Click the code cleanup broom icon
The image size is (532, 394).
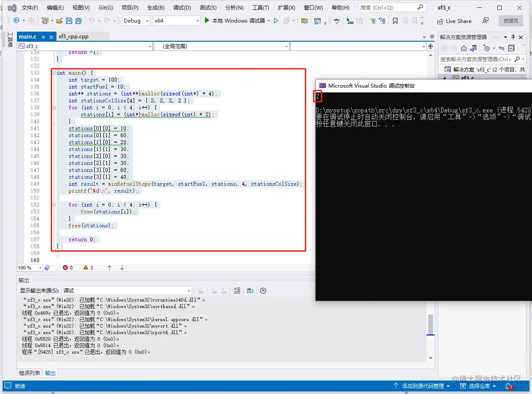(x=47, y=268)
